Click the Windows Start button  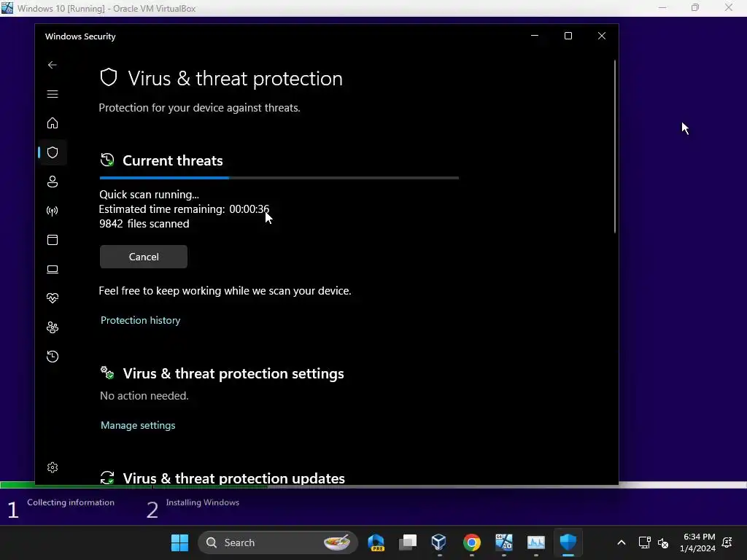pos(179,542)
